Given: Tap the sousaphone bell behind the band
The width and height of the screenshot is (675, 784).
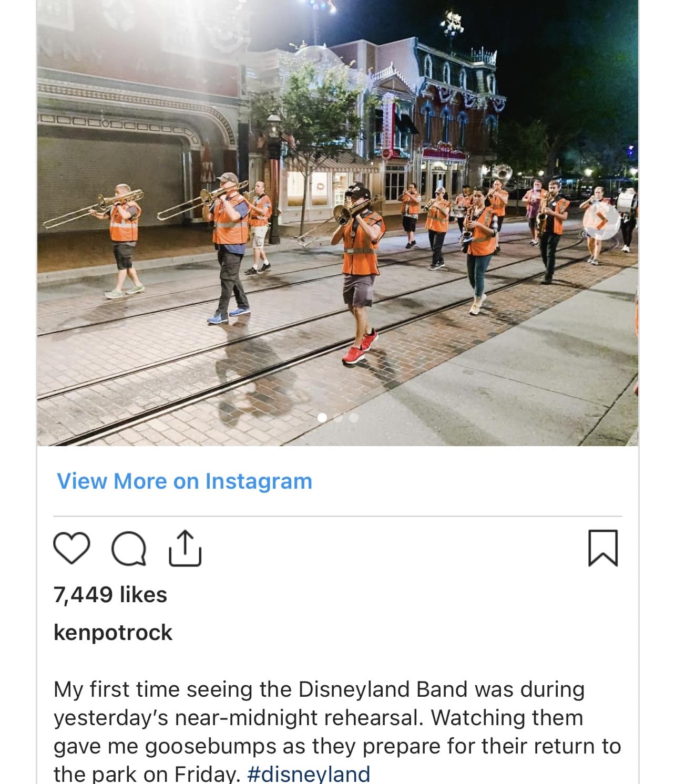Looking at the screenshot, I should coord(504,173).
